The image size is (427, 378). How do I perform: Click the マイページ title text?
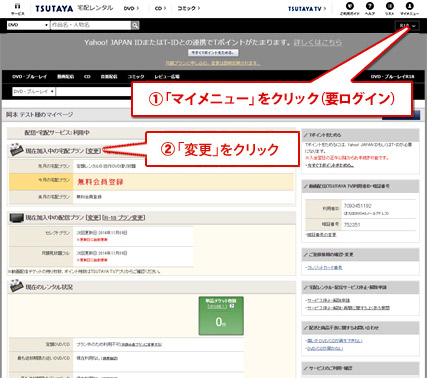pyautogui.click(x=40, y=115)
